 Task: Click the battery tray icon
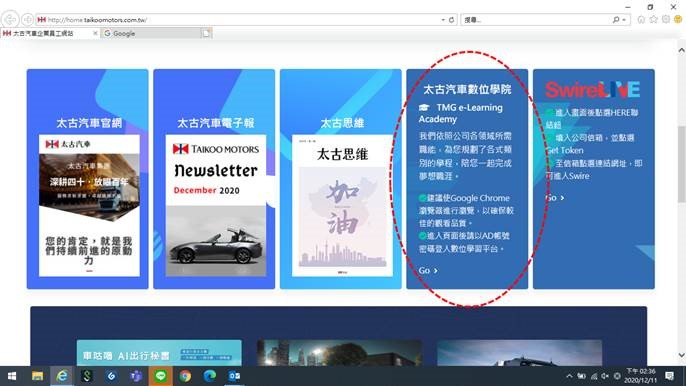[581, 376]
